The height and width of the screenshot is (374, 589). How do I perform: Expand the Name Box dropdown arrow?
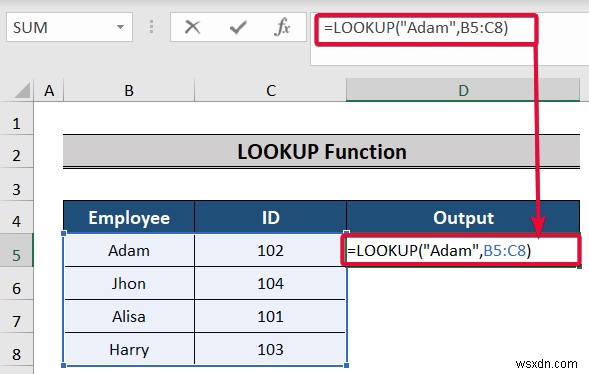(x=120, y=27)
